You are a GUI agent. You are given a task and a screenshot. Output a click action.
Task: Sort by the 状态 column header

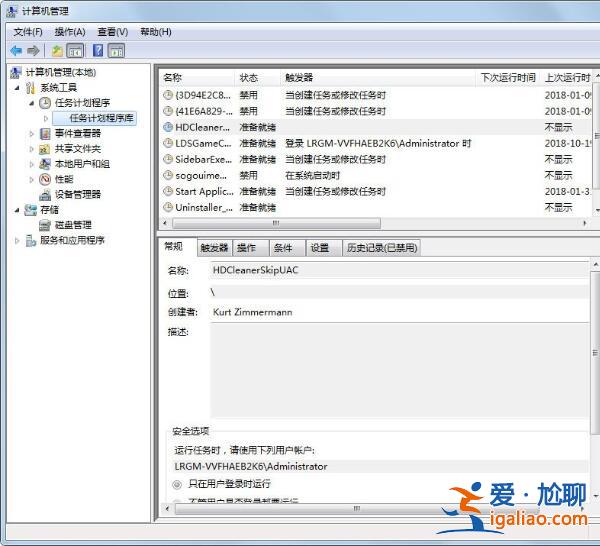tap(257, 78)
